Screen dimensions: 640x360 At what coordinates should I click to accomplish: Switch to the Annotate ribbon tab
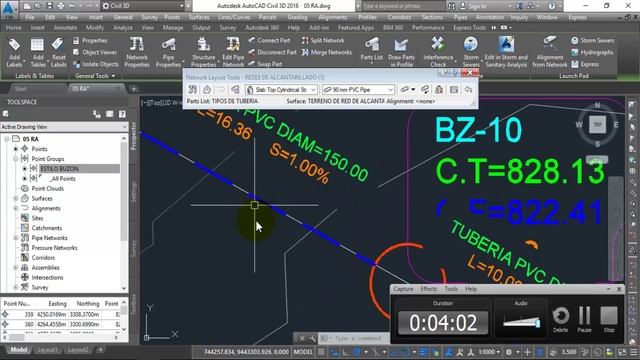click(65, 28)
